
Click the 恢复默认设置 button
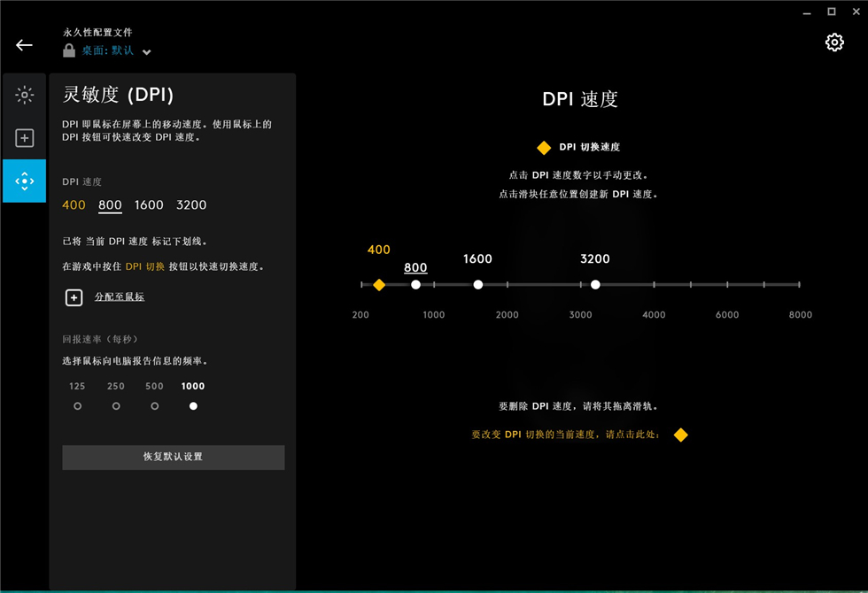(x=173, y=457)
